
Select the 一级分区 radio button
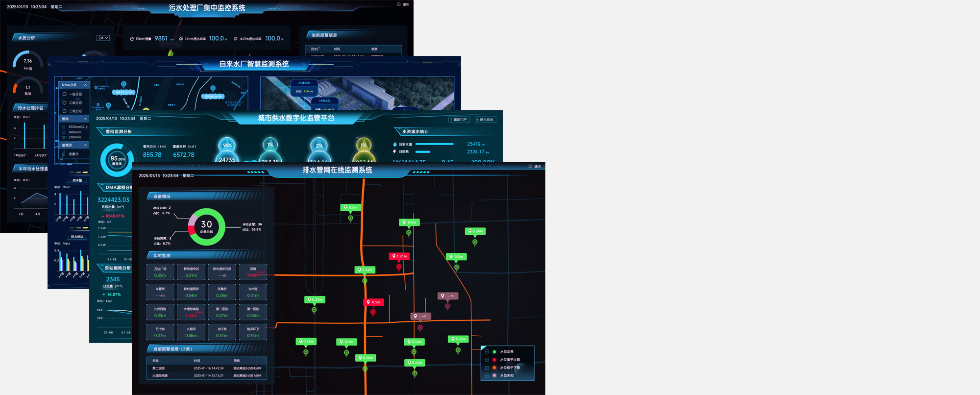coord(64,94)
